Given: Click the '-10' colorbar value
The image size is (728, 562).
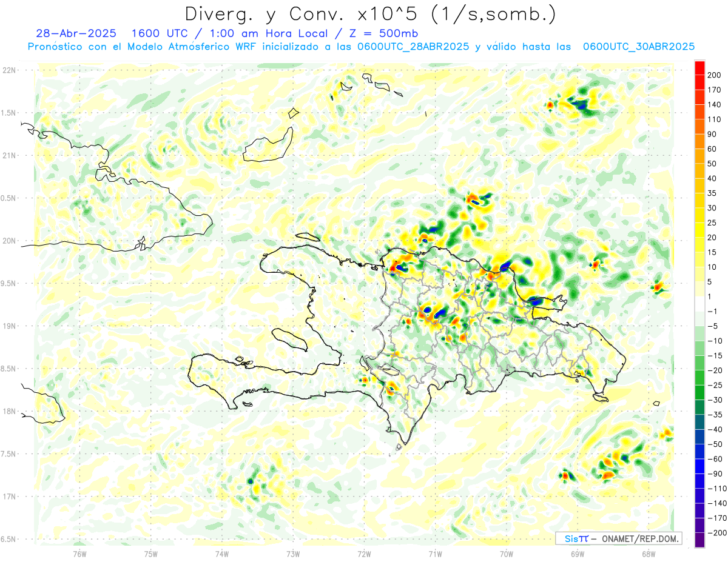Looking at the screenshot, I should coord(715,341).
